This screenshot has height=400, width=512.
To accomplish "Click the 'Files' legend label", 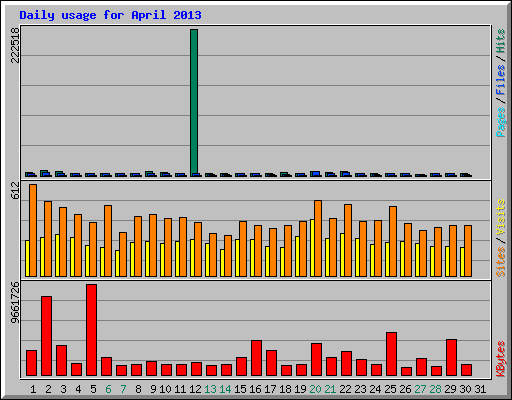I will tap(501, 79).
